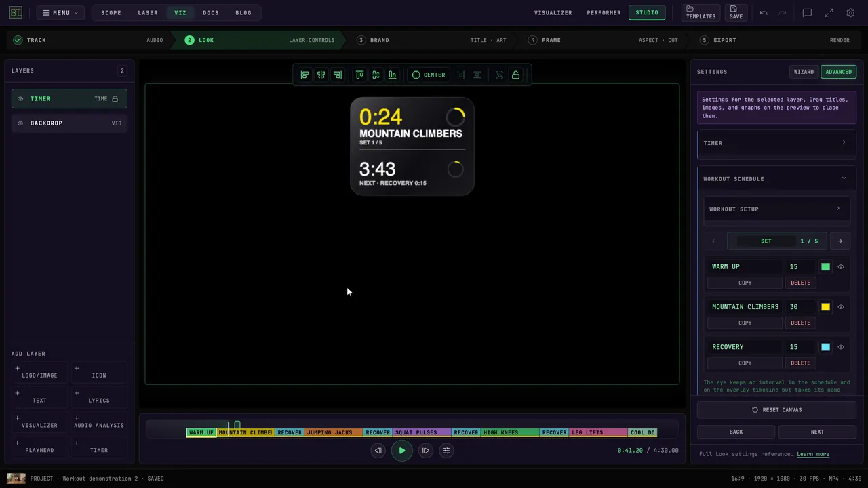Toggle visibility of Mountain Climbers interval
Screen dimensions: 868x488
(x=841, y=307)
